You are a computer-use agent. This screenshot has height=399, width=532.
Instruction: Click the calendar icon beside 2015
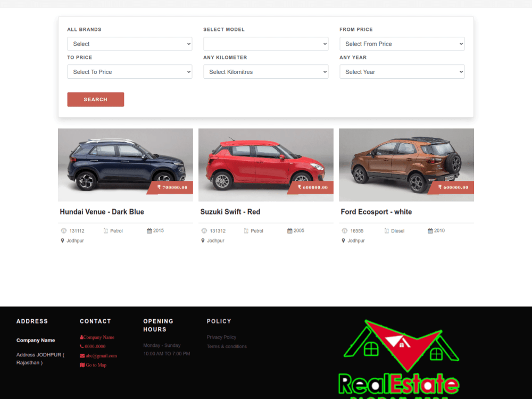[149, 231]
